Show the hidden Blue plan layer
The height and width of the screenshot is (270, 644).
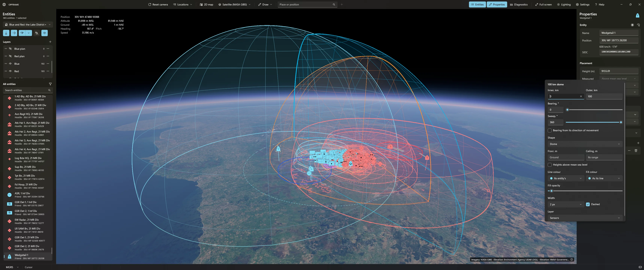point(10,49)
